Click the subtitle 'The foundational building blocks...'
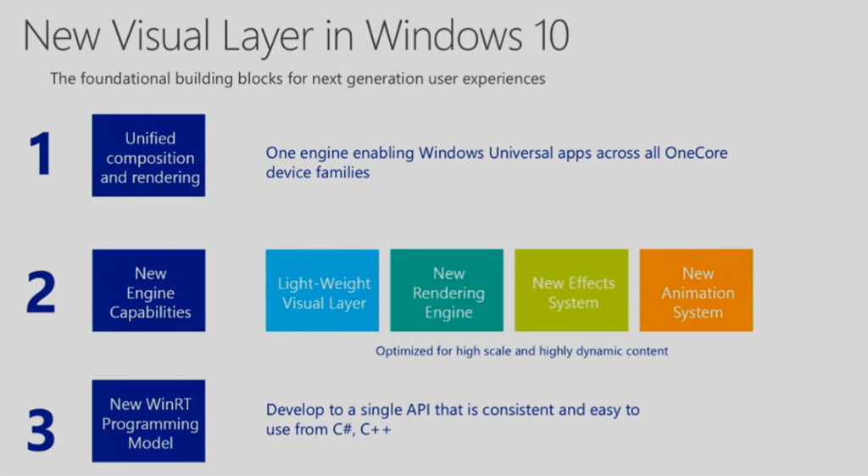This screenshot has width=868, height=476. [298, 79]
